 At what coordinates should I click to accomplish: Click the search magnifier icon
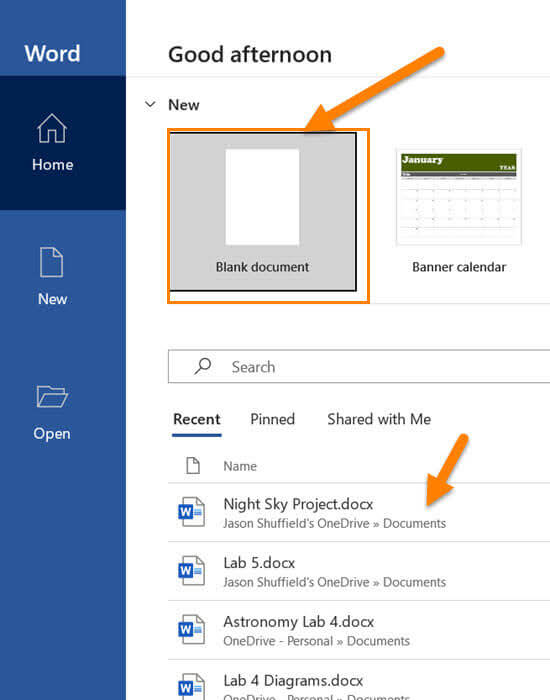pyautogui.click(x=203, y=367)
